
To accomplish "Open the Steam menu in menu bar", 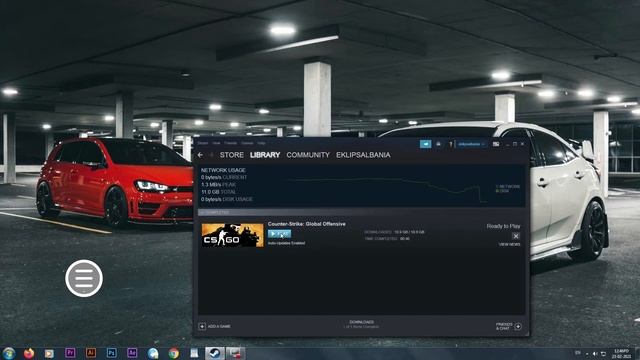I will [x=203, y=143].
